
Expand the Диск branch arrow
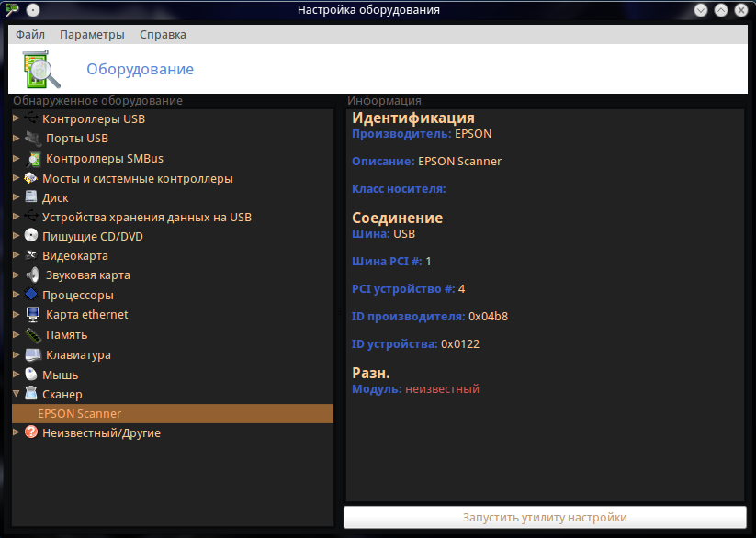point(16,197)
